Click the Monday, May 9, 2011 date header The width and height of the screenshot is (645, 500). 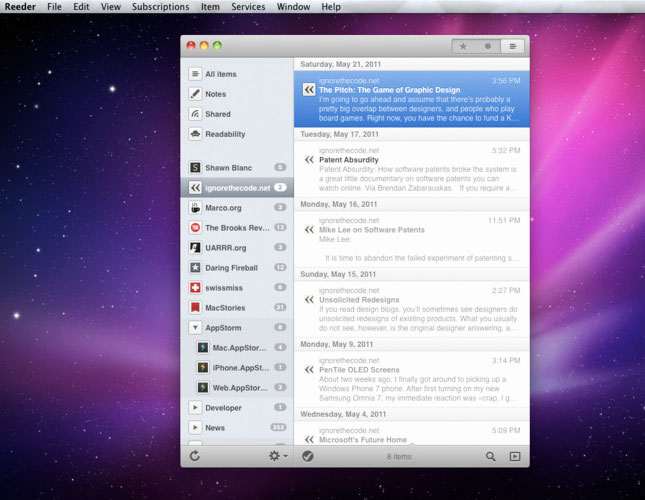[336, 344]
